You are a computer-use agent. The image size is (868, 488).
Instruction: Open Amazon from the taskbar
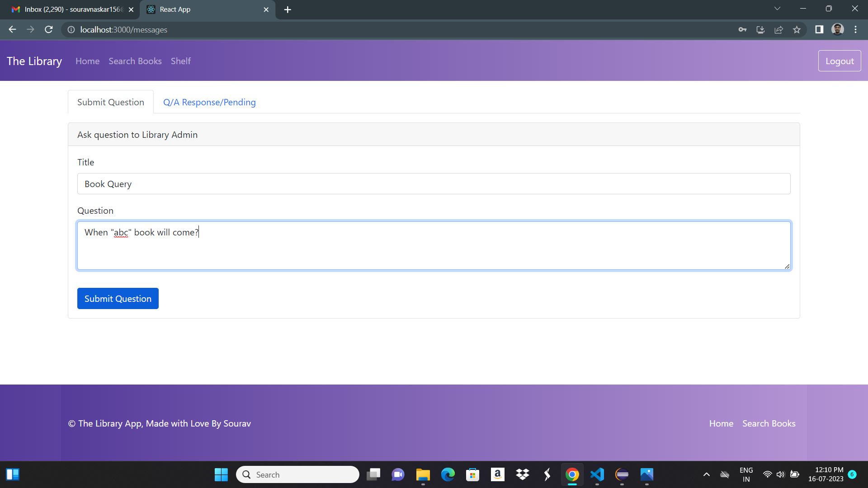pyautogui.click(x=497, y=474)
